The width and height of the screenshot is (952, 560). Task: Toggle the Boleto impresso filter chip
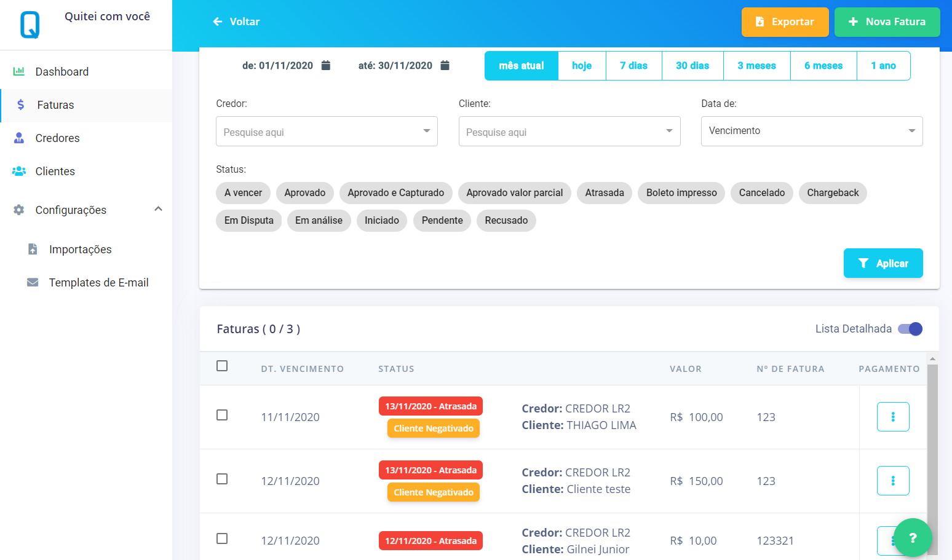coord(681,193)
